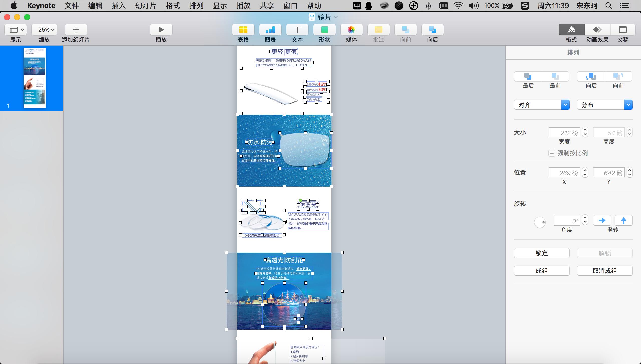Open the Shape (形状) picker
This screenshot has height=364, width=641.
tap(324, 30)
